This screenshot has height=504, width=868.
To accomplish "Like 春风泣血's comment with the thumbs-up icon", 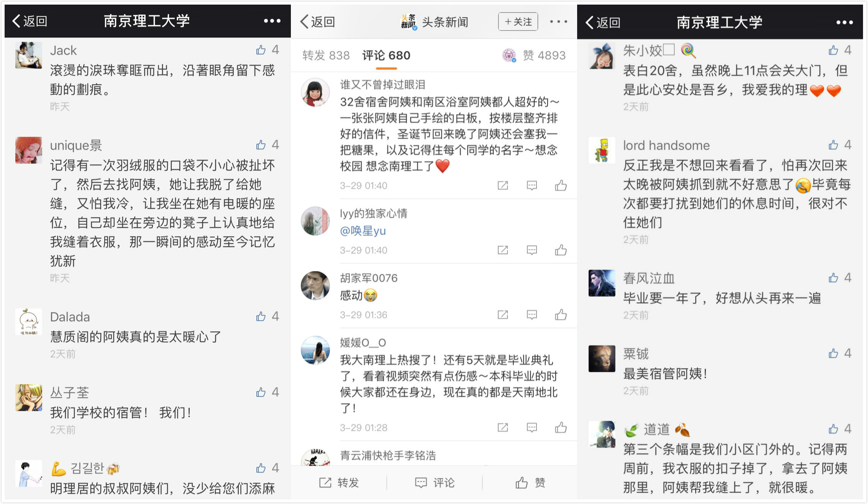I will 833,278.
